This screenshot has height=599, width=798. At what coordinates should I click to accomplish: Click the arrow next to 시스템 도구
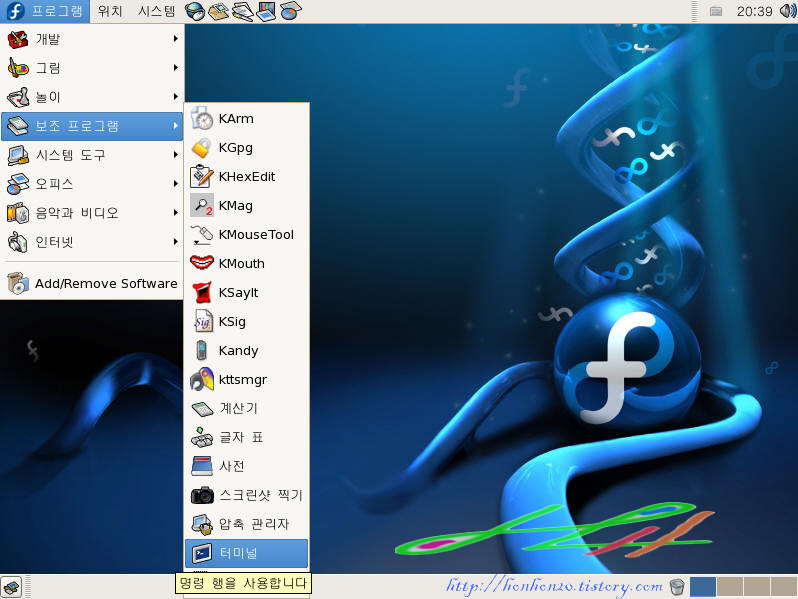(x=175, y=155)
